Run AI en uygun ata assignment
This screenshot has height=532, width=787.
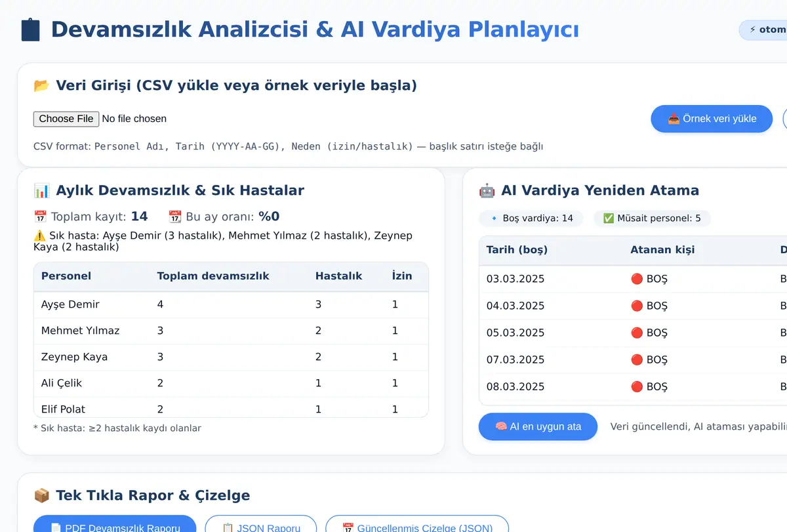(x=538, y=426)
